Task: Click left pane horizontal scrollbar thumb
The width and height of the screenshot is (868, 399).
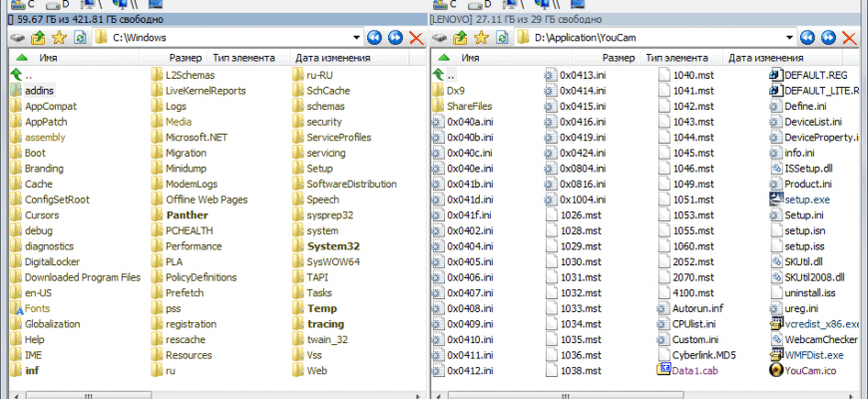Action: point(89,396)
